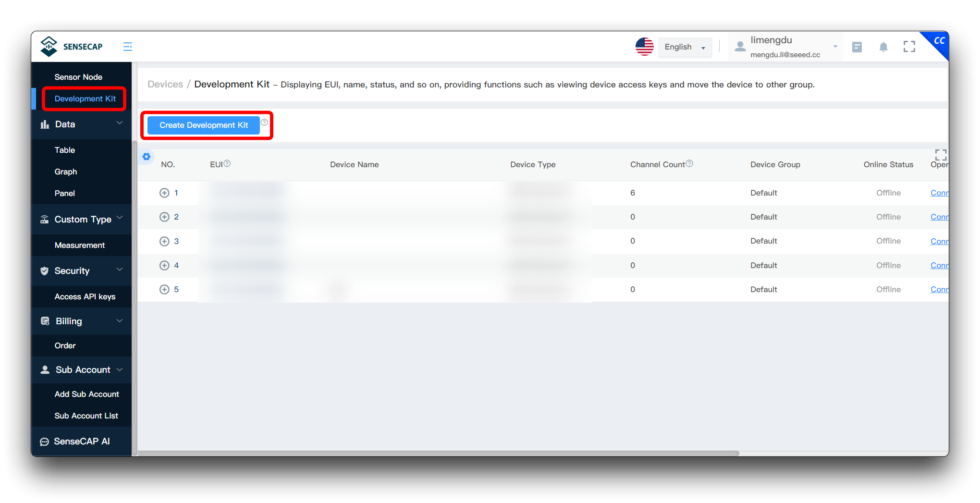Click EUI column help icon
The width and height of the screenshot is (980, 503).
tap(227, 163)
